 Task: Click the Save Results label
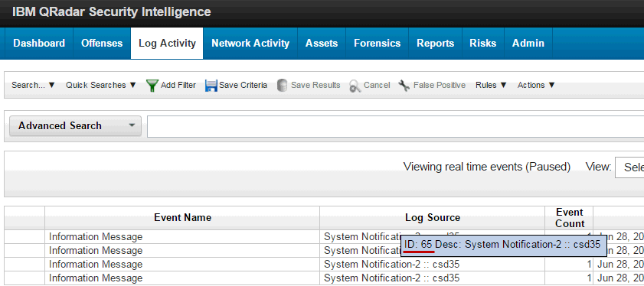pos(315,85)
